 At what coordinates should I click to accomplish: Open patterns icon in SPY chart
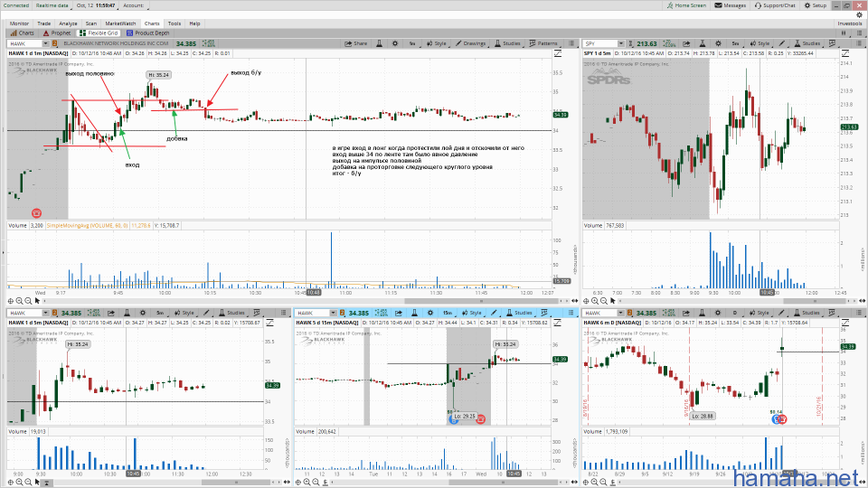click(832, 43)
